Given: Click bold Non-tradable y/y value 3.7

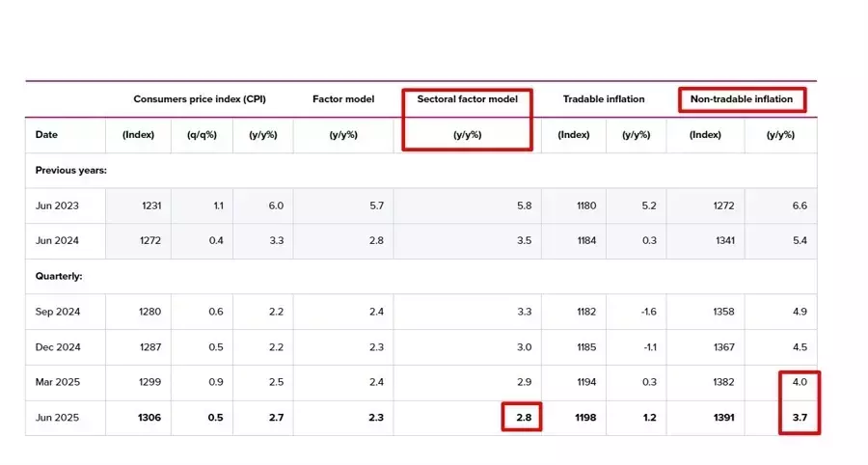Looking at the screenshot, I should [800, 418].
